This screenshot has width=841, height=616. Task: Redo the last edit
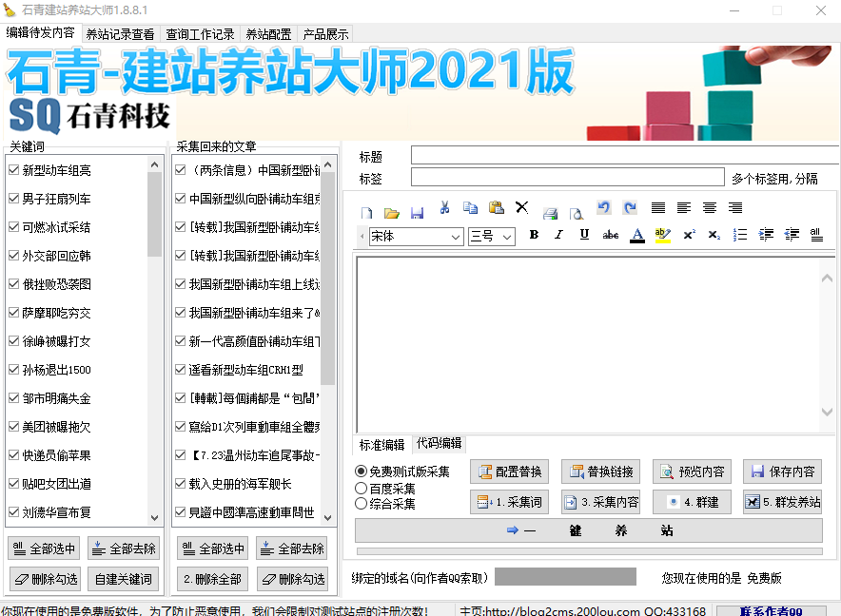point(630,207)
